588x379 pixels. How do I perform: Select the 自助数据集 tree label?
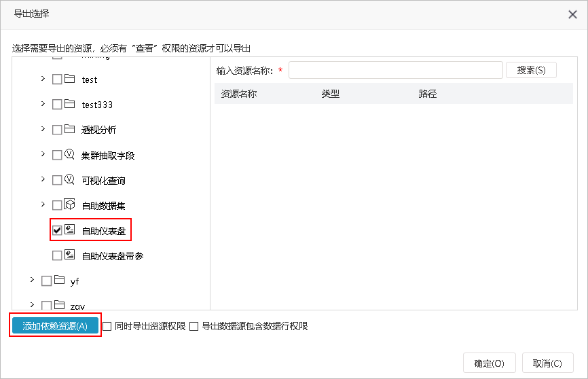(103, 206)
